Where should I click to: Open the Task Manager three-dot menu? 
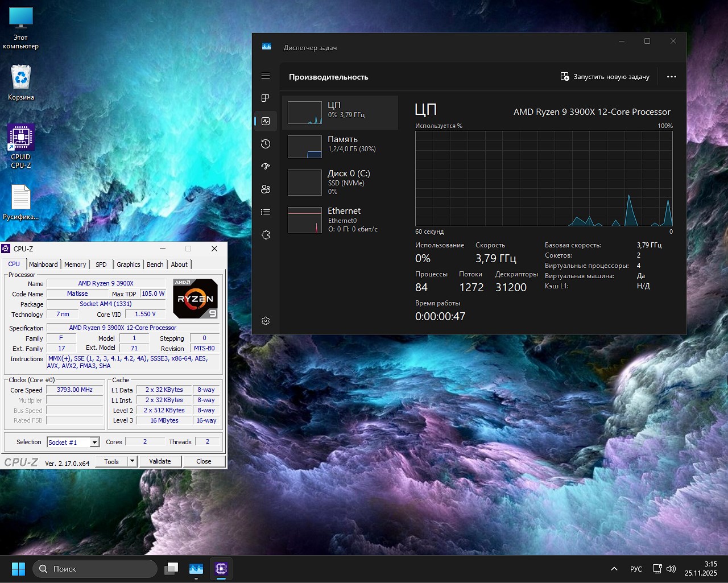click(x=672, y=76)
